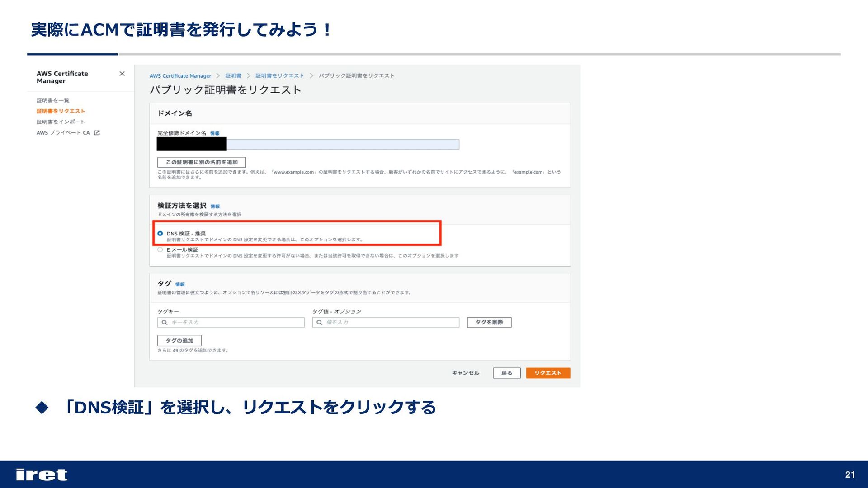The width and height of the screenshot is (868, 488).
Task: Click the 戻る button
Action: point(507,373)
